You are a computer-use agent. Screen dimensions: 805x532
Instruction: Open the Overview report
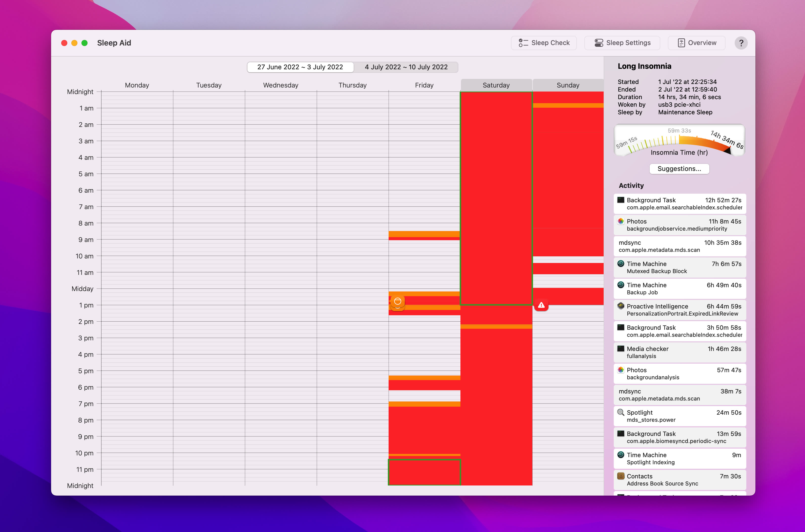[696, 43]
